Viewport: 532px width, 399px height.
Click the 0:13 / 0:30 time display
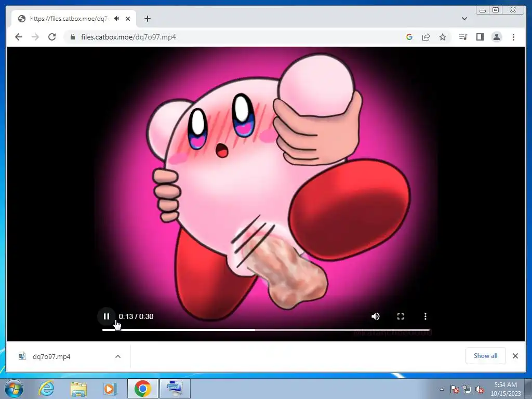tap(136, 316)
